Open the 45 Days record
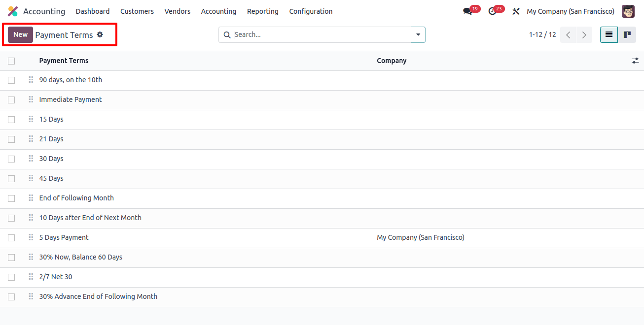 pos(51,178)
